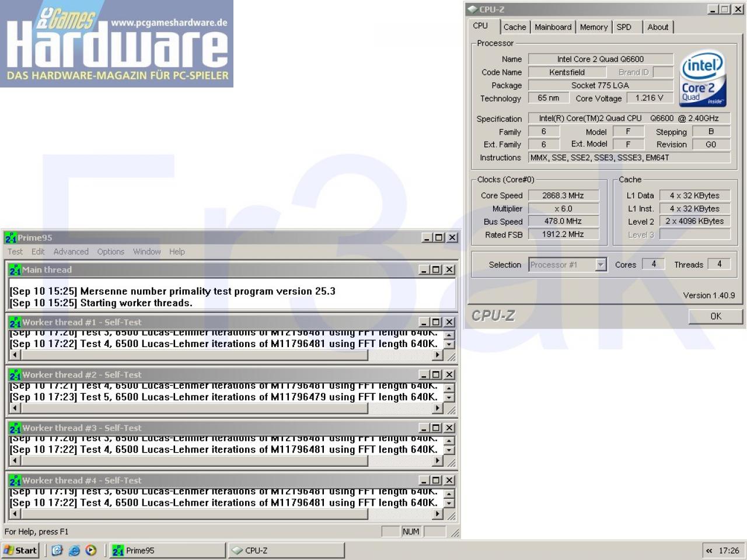Maximize the Worker thread #3 window

pos(437,428)
